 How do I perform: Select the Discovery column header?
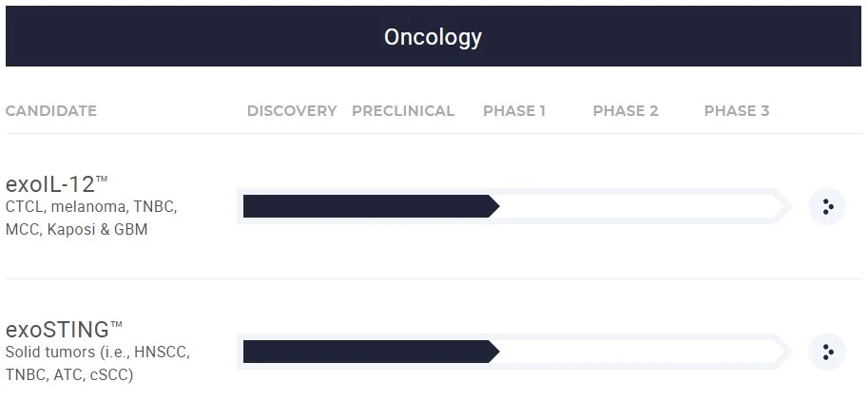point(292,111)
